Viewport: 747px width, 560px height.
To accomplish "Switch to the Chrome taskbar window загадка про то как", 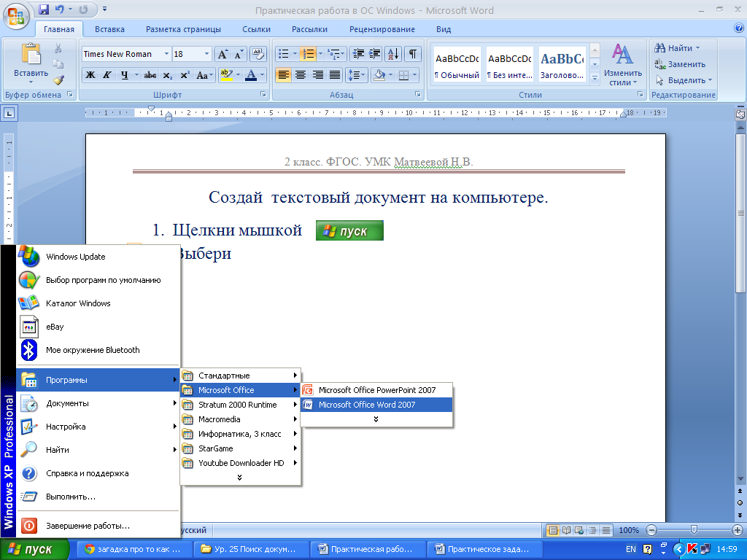I will [134, 549].
